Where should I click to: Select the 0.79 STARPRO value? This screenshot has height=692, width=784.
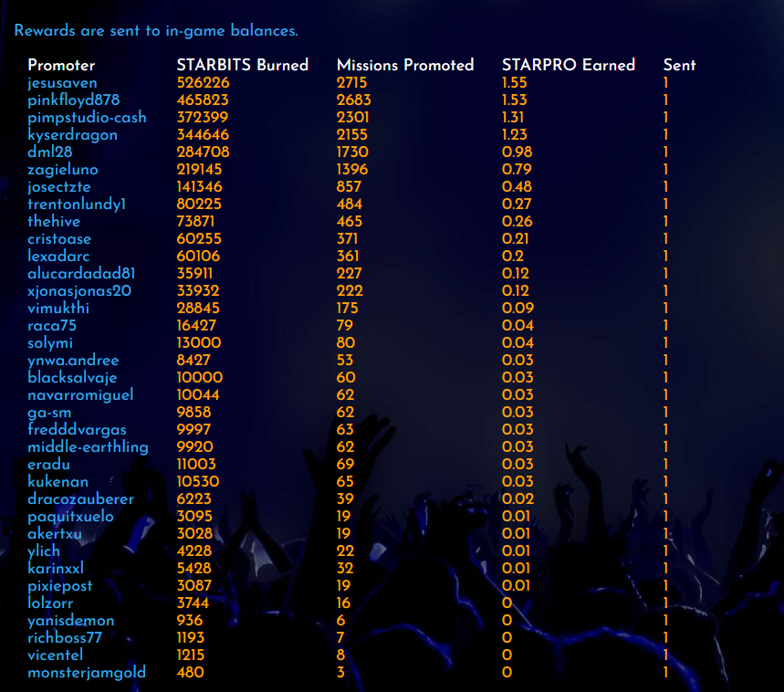coord(517,170)
